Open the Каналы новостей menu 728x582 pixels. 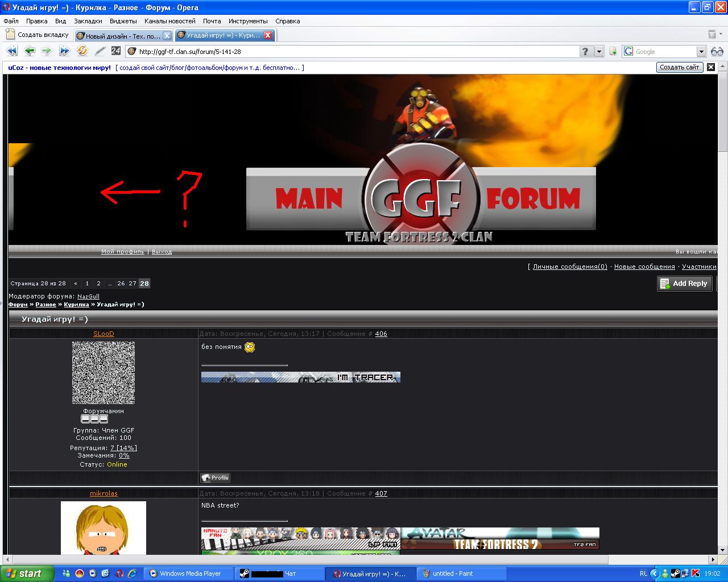coord(169,21)
